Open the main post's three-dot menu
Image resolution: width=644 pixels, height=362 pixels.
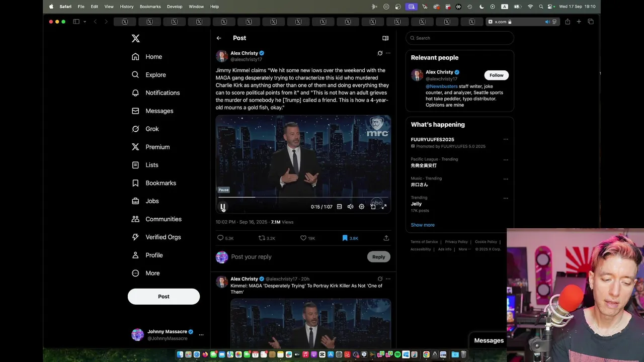click(388, 53)
